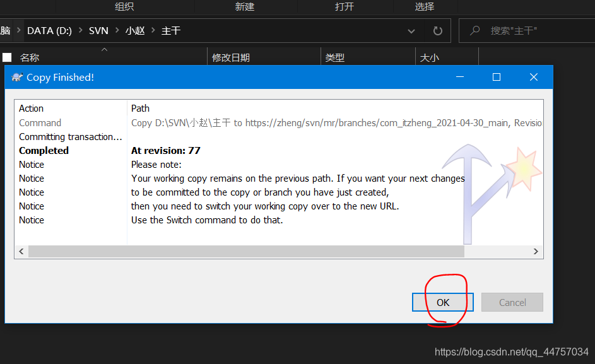595x364 pixels.
Task: Click the 'Please note:' notice line
Action: coord(156,165)
